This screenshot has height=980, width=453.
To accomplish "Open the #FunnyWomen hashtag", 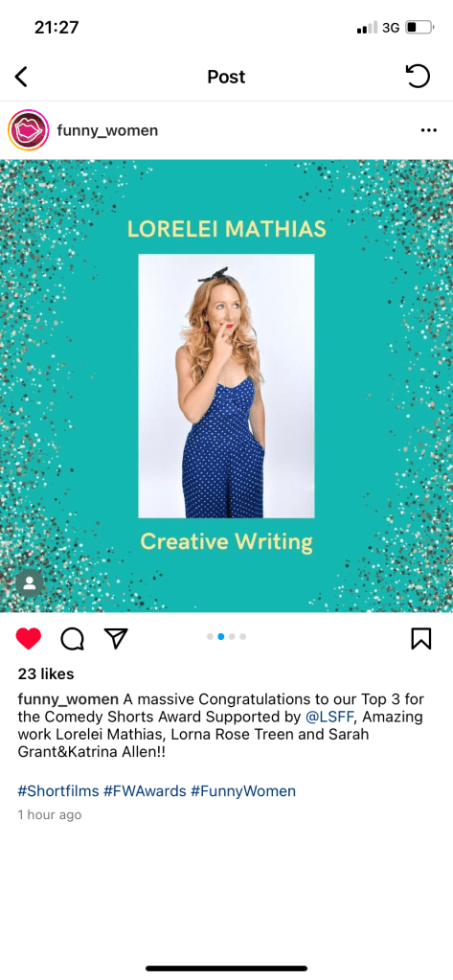I will coord(243,791).
